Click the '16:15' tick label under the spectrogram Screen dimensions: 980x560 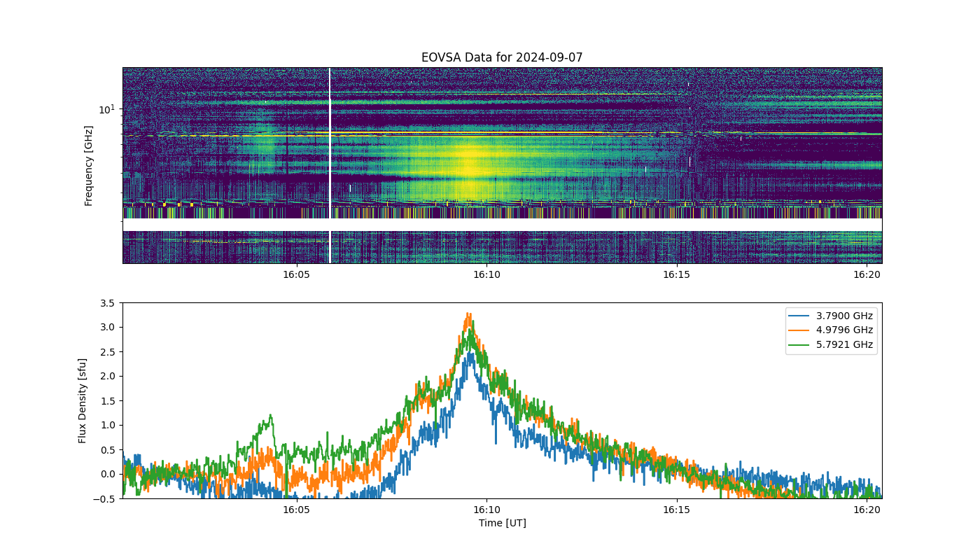(677, 274)
